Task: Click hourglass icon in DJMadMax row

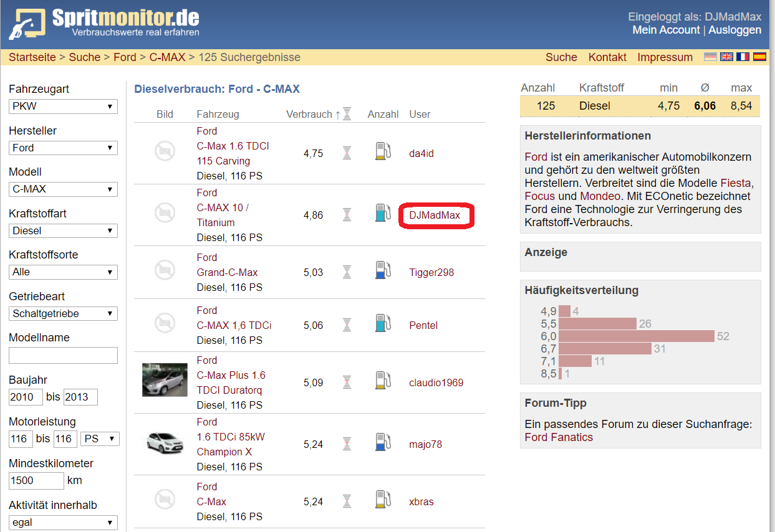Action: coord(347,215)
